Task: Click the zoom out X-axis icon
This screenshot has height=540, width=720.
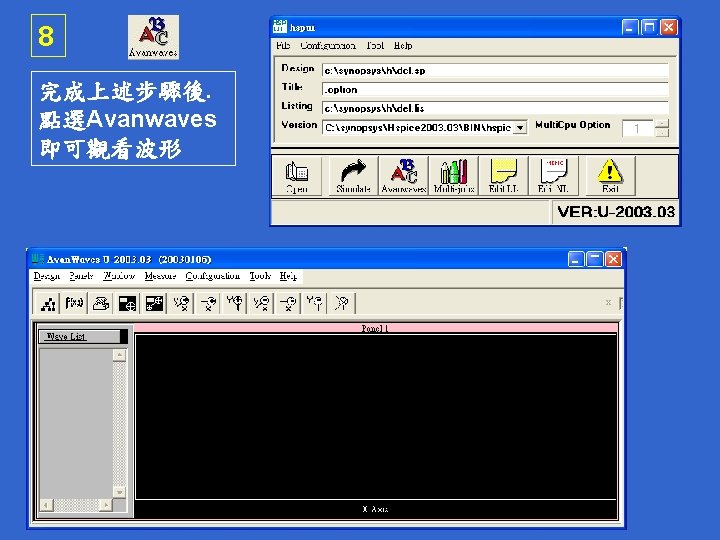Action: click(x=288, y=303)
